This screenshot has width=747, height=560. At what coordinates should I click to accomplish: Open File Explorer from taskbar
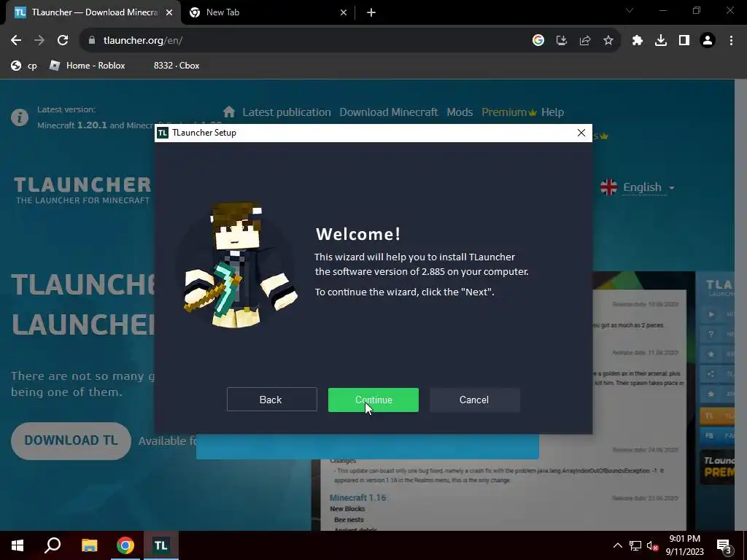(89, 545)
